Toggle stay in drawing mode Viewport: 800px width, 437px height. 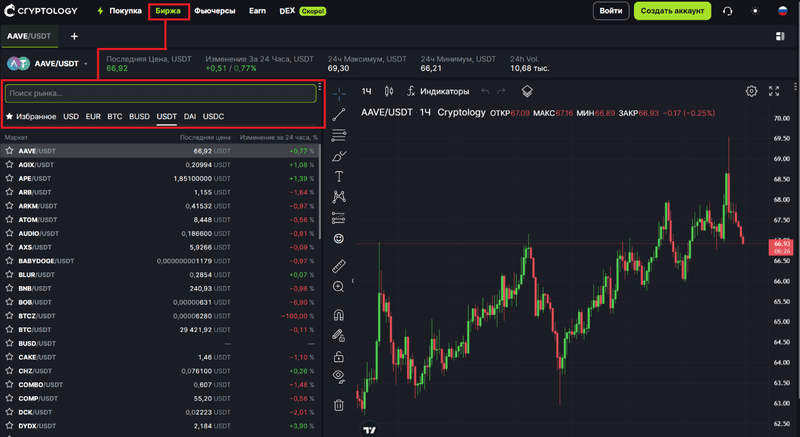338,336
